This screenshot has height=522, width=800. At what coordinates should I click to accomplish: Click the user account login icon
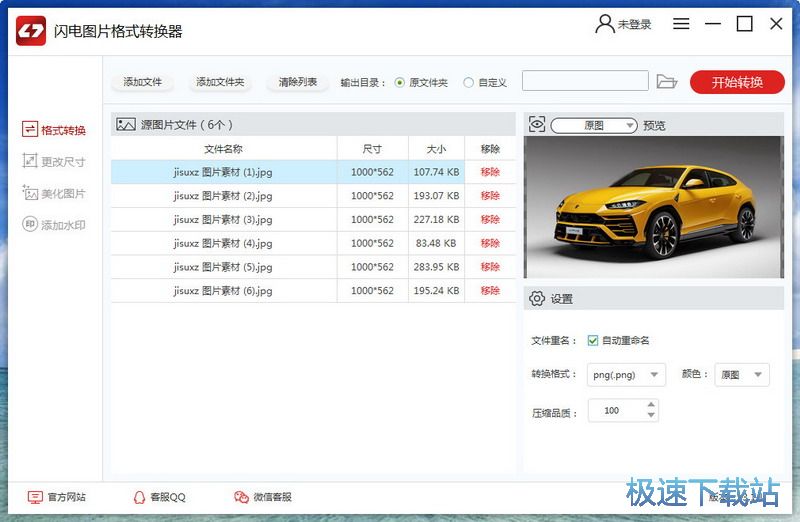point(605,24)
